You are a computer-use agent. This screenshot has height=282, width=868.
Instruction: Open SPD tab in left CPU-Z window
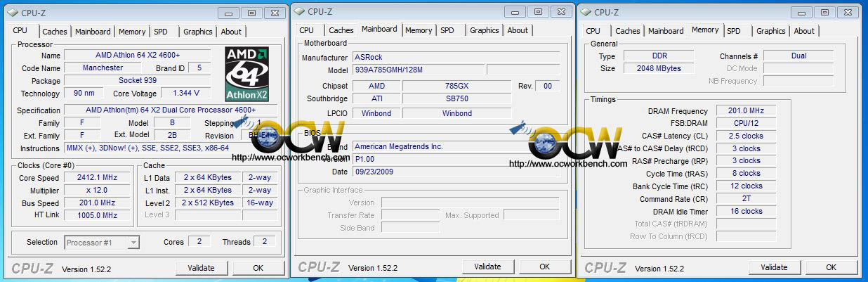click(161, 32)
